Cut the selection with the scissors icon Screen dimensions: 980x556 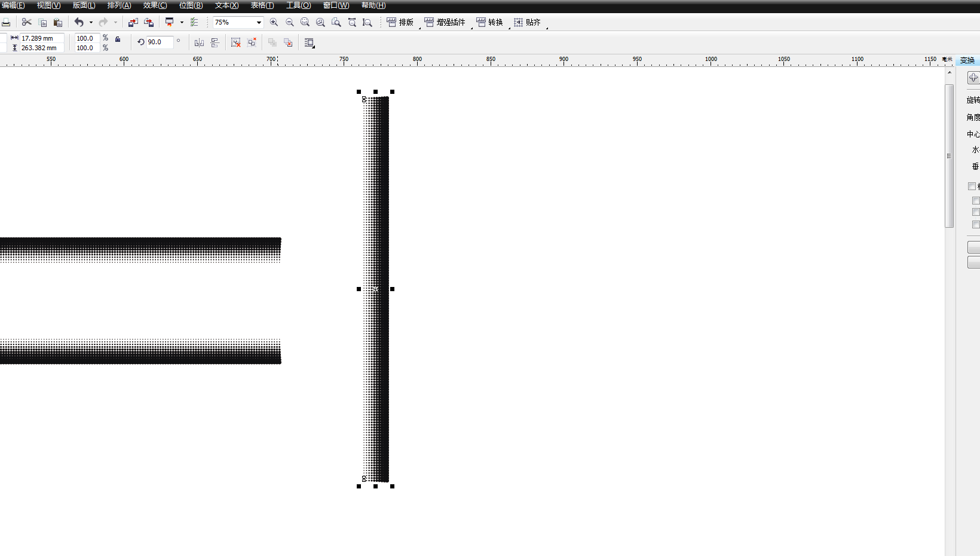click(x=26, y=22)
